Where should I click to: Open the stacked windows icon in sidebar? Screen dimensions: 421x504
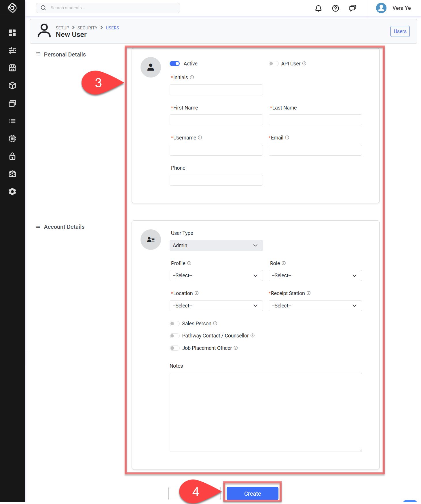[x=12, y=103]
